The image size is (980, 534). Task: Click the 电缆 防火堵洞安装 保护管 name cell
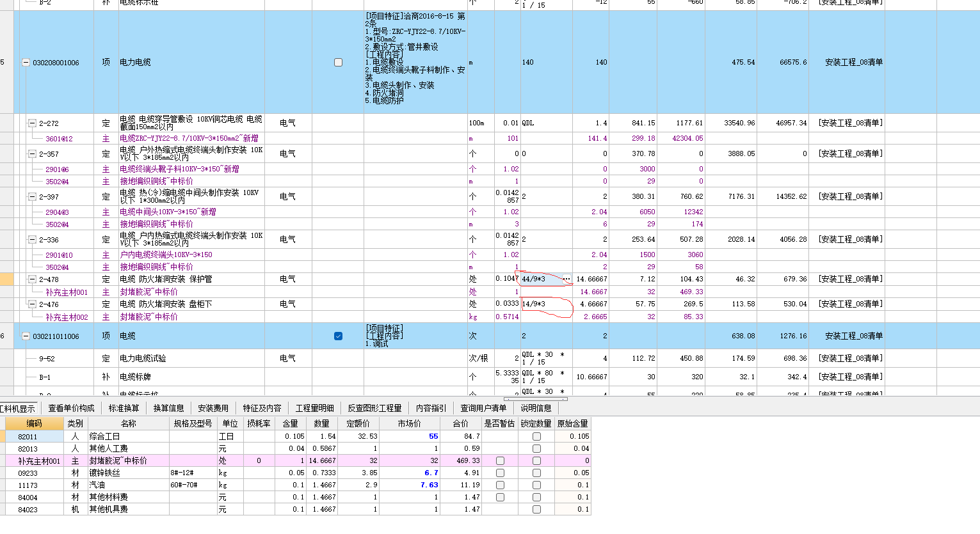191,279
